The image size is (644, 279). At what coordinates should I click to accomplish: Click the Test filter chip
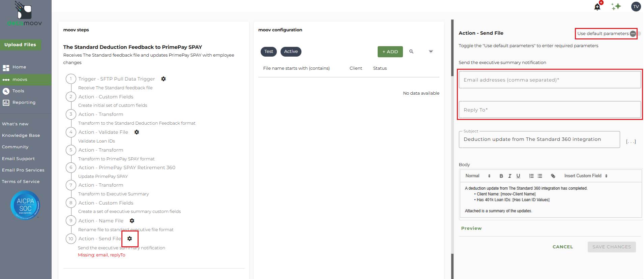click(x=269, y=52)
